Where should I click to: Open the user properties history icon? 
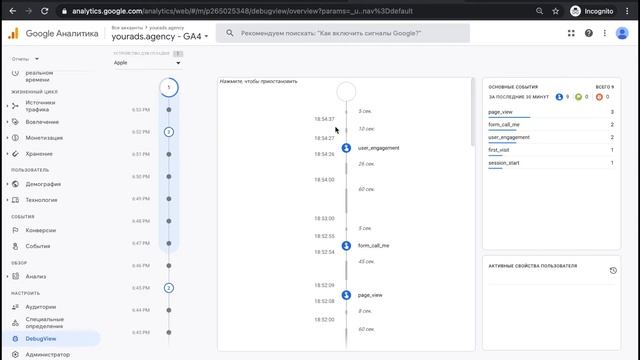pos(613,270)
